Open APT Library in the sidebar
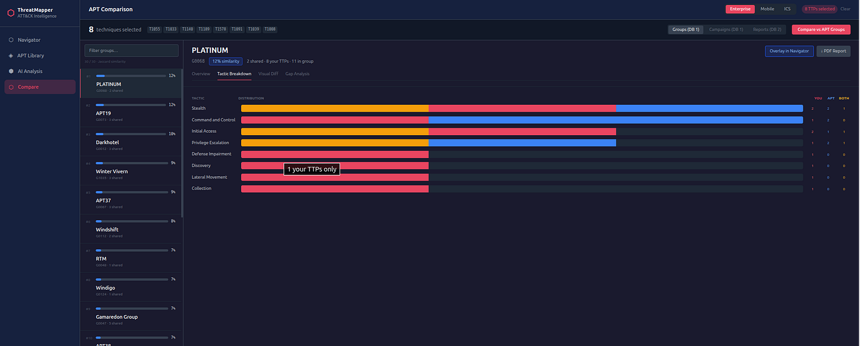This screenshot has width=868, height=346. point(40,56)
